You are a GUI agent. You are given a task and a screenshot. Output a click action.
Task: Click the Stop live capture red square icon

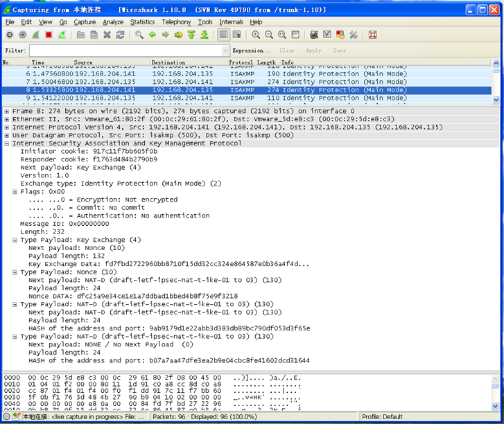pos(49,35)
